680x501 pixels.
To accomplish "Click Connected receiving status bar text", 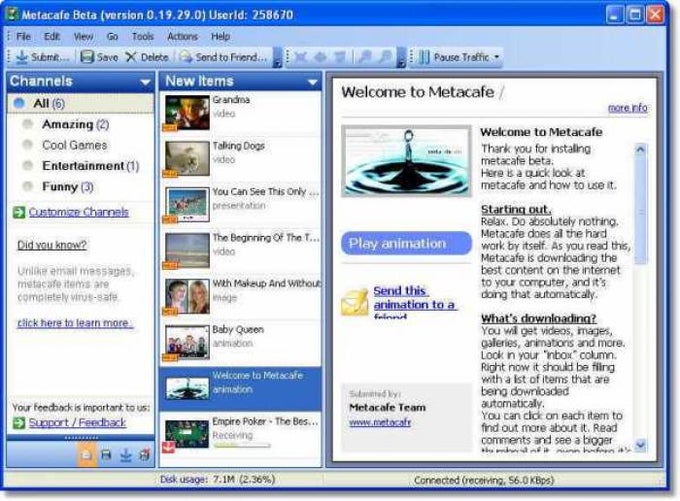I will click(x=484, y=480).
